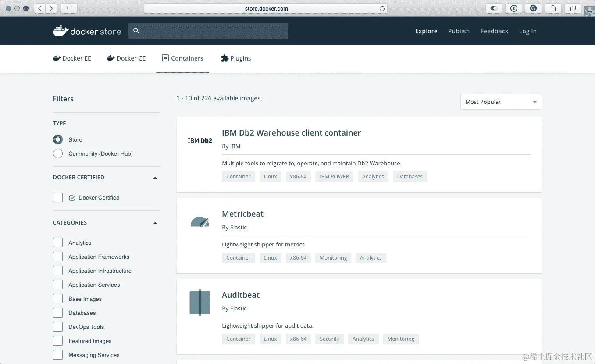Click the Metricbeat gauge icon
Viewport: 595px width, 364px height.
200,221
